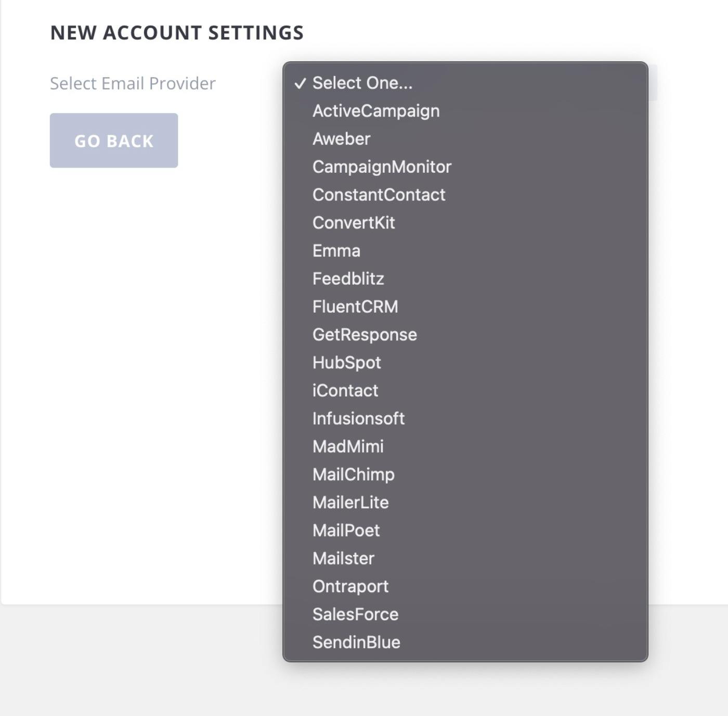Screen dimensions: 728x716
Task: Select the ConstantContact option
Action: coord(465,195)
